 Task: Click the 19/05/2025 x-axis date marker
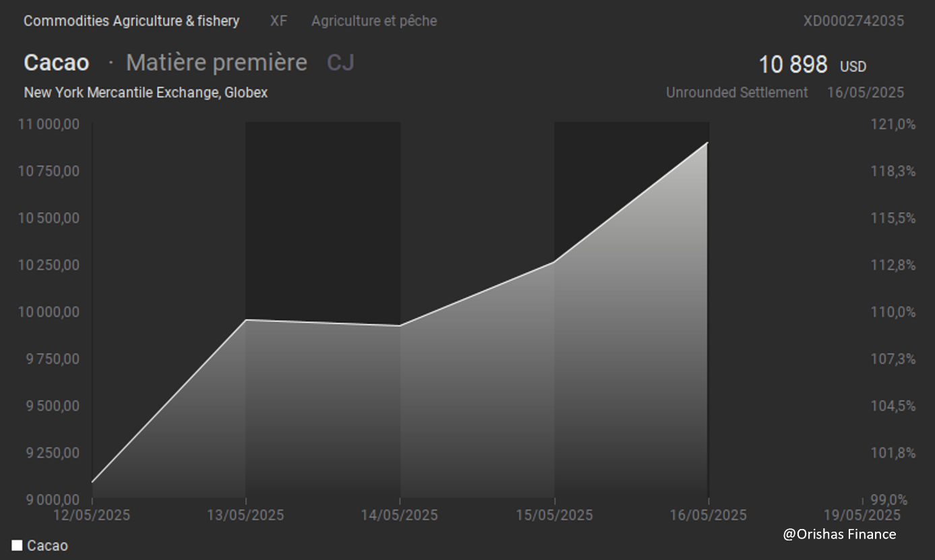pyautogui.click(x=862, y=515)
